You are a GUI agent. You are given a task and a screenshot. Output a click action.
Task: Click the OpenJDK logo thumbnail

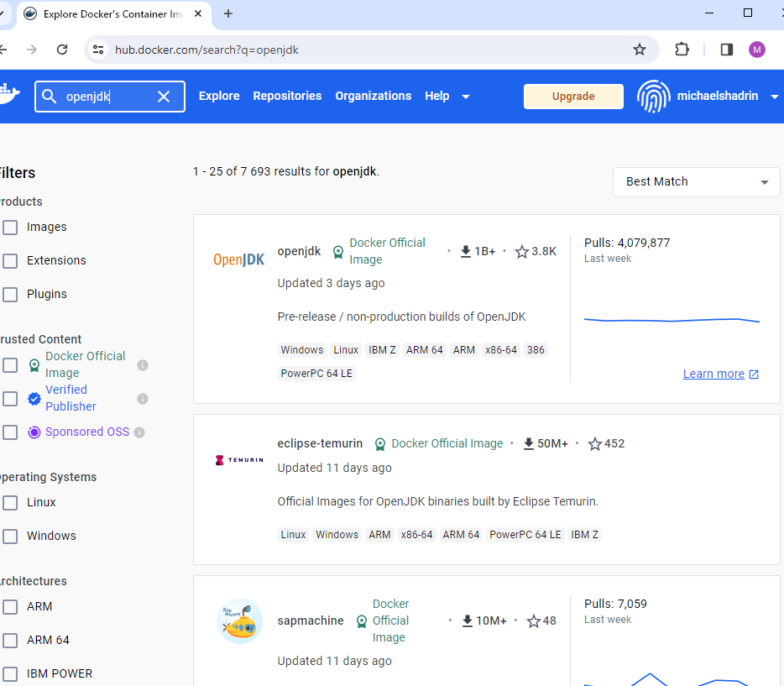click(x=239, y=259)
